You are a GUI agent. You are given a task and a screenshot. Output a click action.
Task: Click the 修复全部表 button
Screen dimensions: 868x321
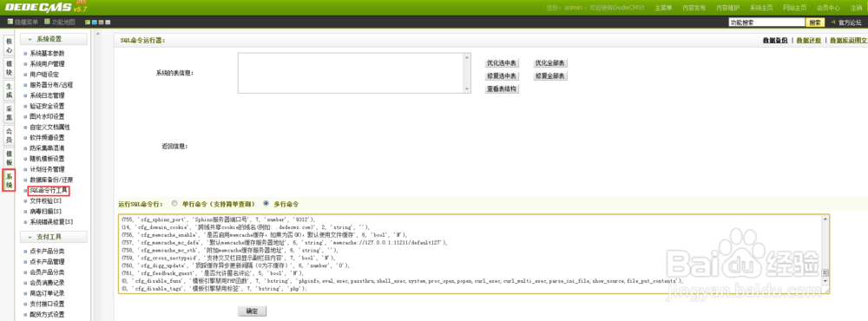(551, 75)
